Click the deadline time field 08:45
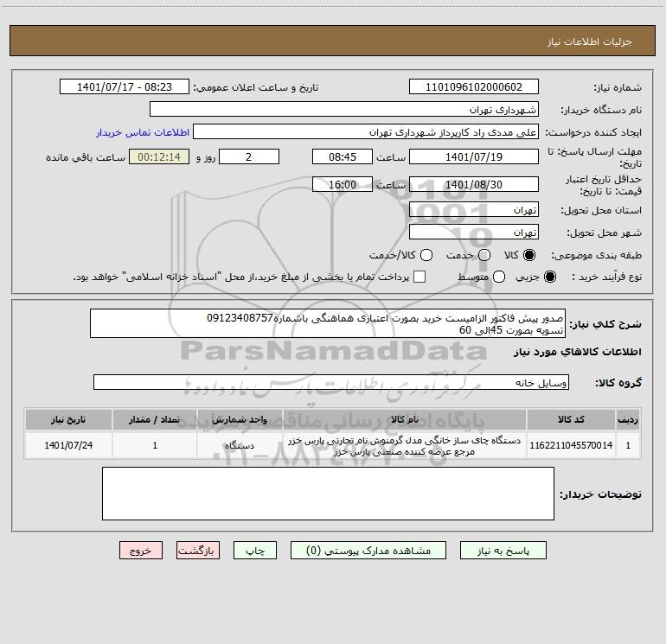666x644 pixels. (x=343, y=156)
